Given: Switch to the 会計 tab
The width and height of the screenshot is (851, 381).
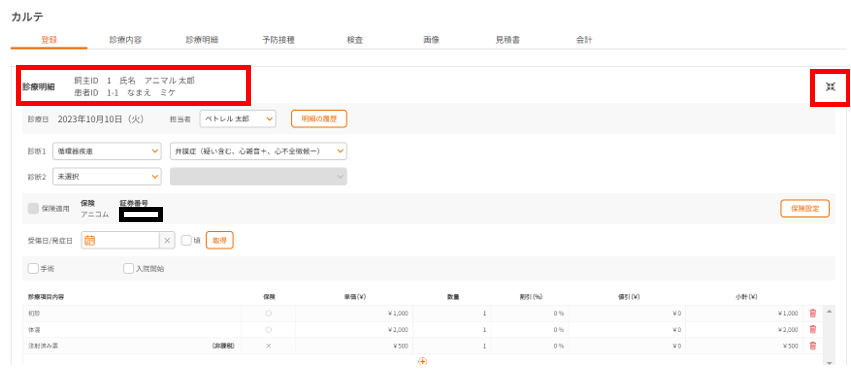Looking at the screenshot, I should point(585,40).
